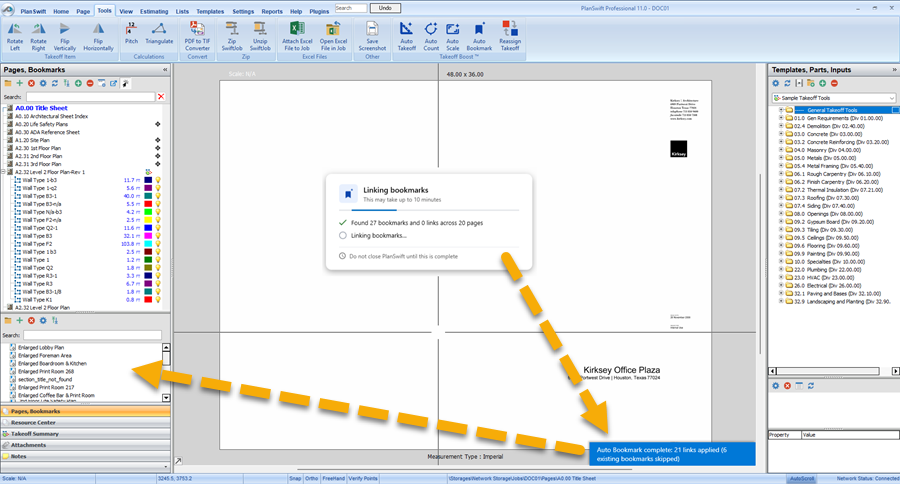Image resolution: width=900 pixels, height=484 pixels.
Task: Collapse the Pages, Bookmarks panel
Action: tap(165, 69)
